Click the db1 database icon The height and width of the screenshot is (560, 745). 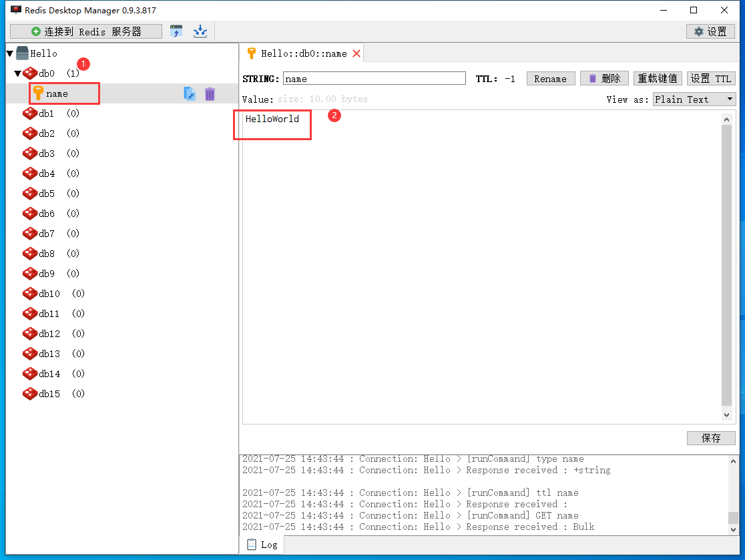(x=30, y=113)
